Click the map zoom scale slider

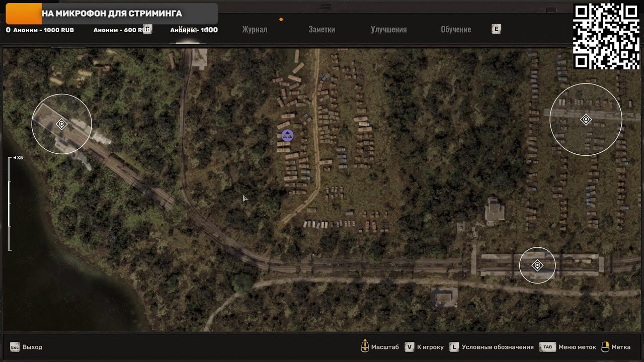point(9,204)
